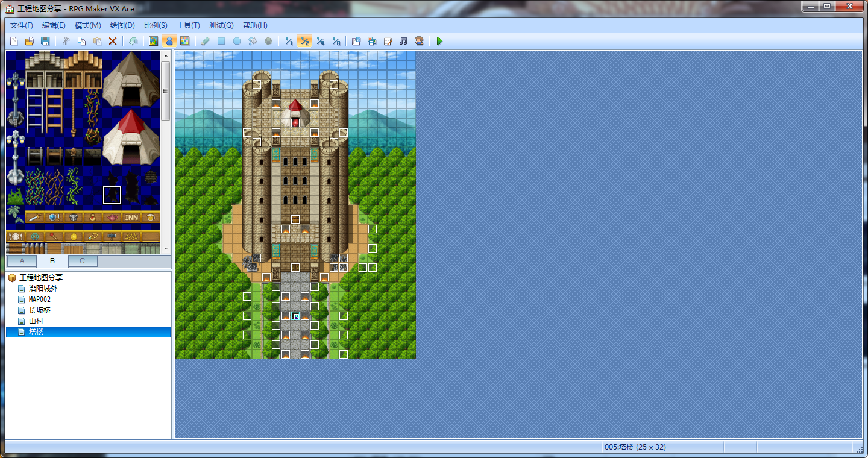Save the project with the floppy disk icon
This screenshot has height=458, width=868.
45,41
